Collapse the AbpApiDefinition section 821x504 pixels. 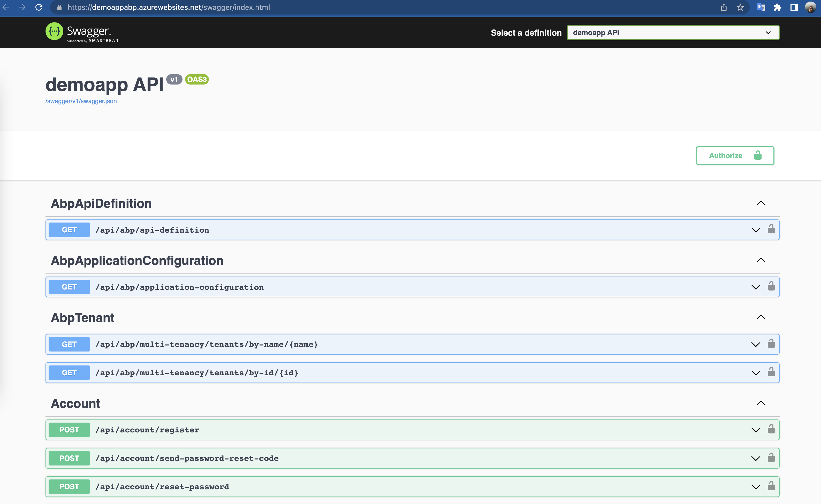pyautogui.click(x=761, y=203)
